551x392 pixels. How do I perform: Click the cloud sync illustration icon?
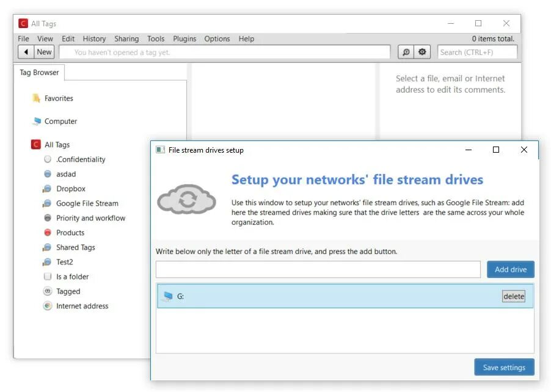pos(186,199)
